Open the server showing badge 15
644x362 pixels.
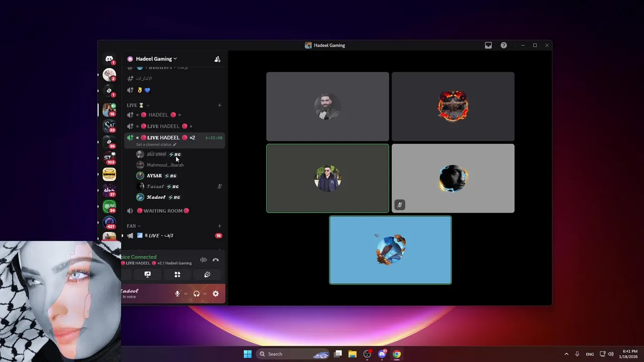pos(109,109)
